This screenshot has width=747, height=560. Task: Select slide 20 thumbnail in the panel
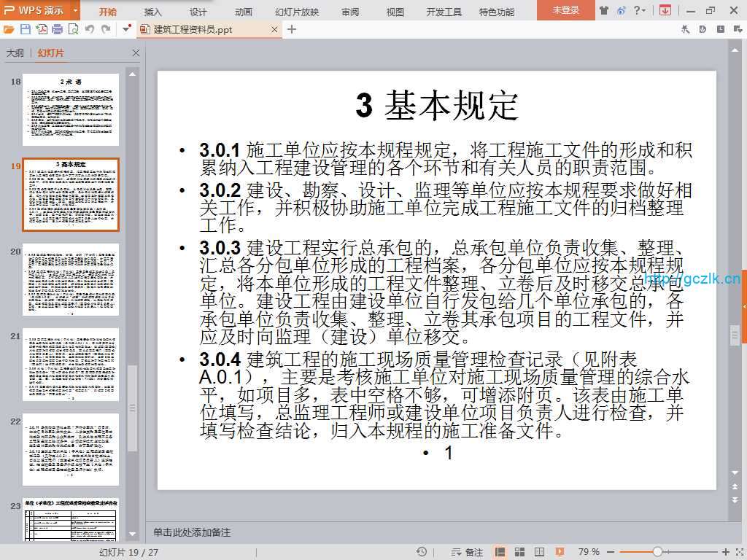coord(71,280)
